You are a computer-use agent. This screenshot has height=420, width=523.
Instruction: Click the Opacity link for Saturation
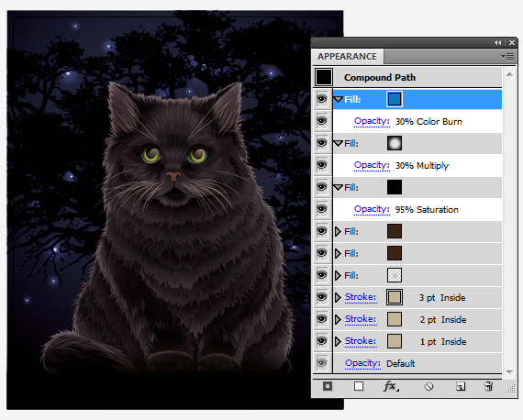tap(372, 209)
